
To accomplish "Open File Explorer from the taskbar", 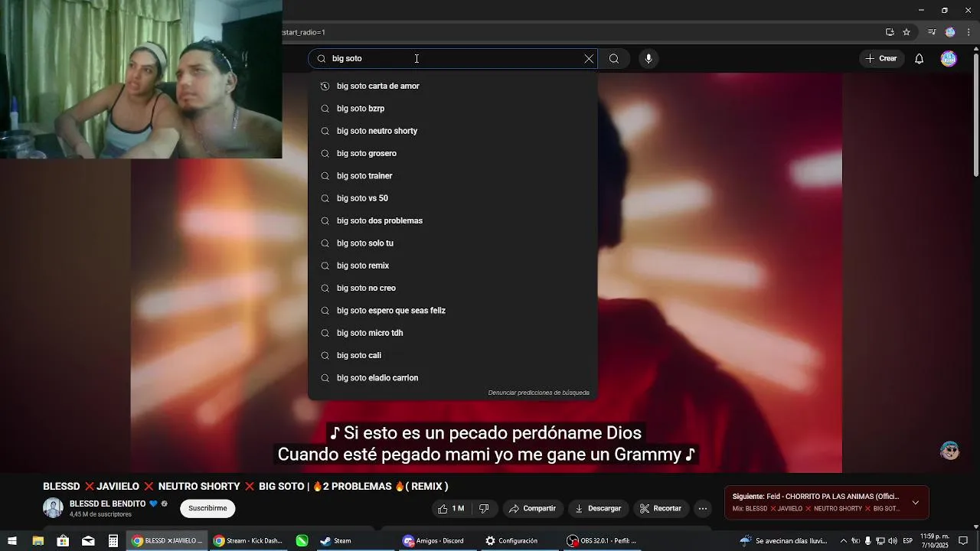I will [x=38, y=540].
